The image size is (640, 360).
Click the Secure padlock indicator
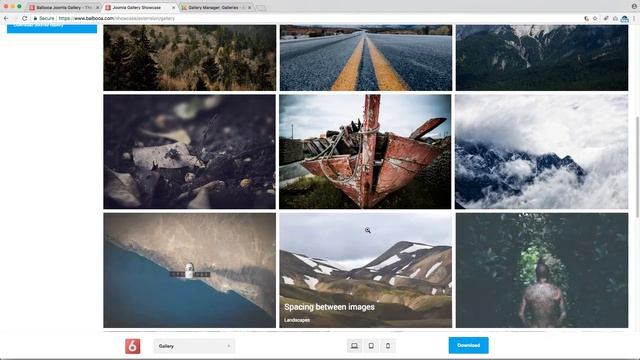(x=44, y=18)
